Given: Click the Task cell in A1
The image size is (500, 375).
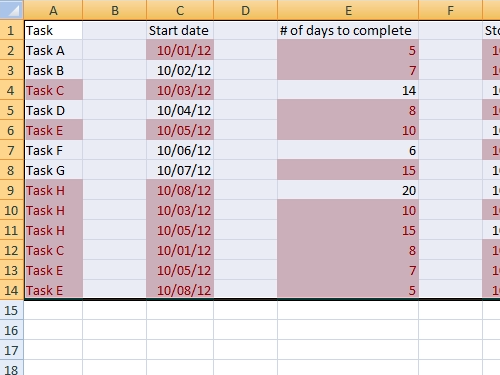Looking at the screenshot, I should coord(53,30).
